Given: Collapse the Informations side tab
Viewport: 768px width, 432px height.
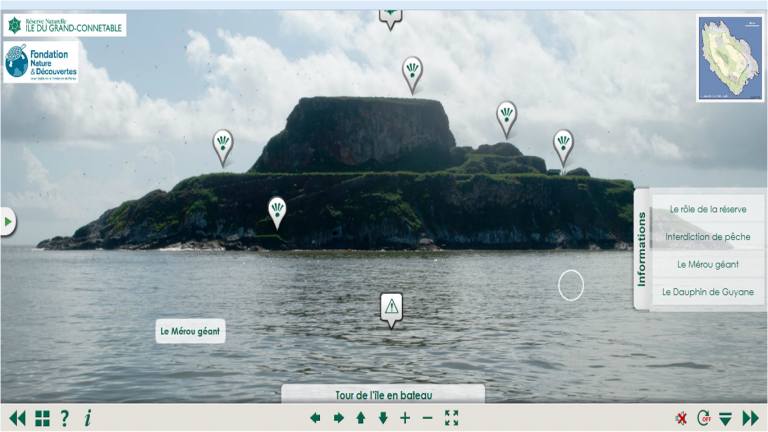Looking at the screenshot, I should pyautogui.click(x=642, y=249).
